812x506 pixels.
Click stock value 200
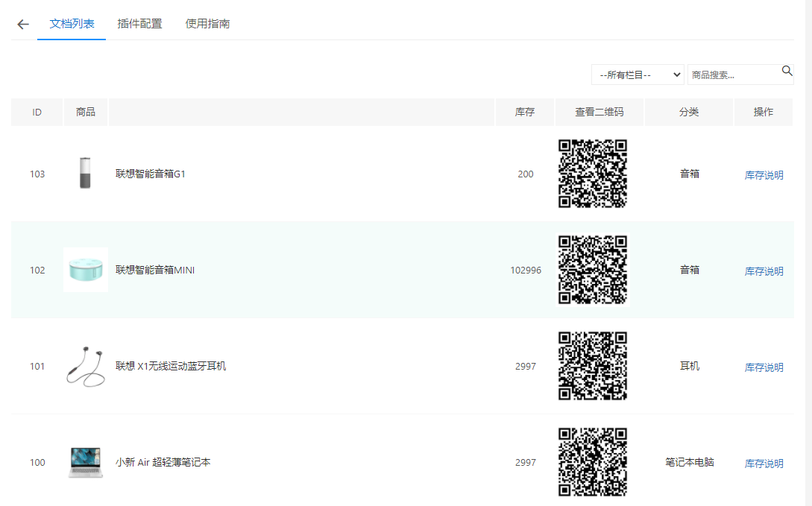[525, 174]
